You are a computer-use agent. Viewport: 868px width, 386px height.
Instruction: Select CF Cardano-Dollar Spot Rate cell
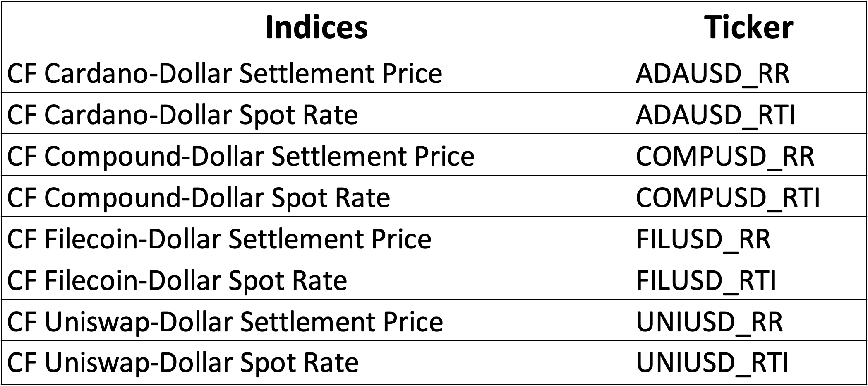(317, 113)
